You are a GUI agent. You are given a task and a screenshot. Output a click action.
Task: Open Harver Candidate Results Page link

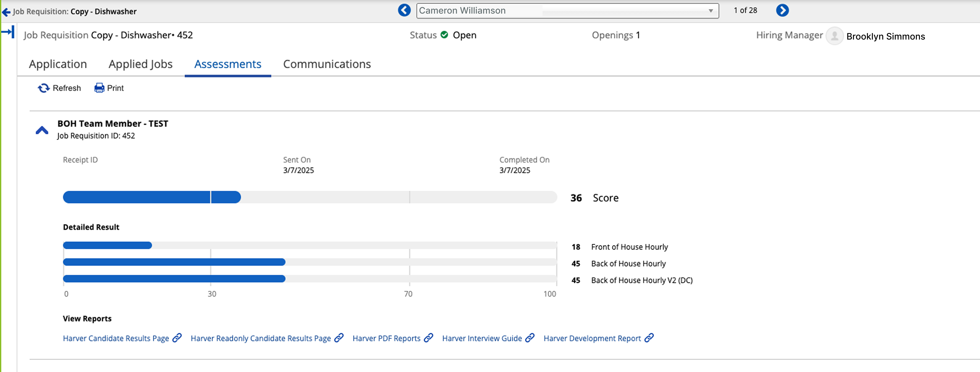[x=116, y=338]
